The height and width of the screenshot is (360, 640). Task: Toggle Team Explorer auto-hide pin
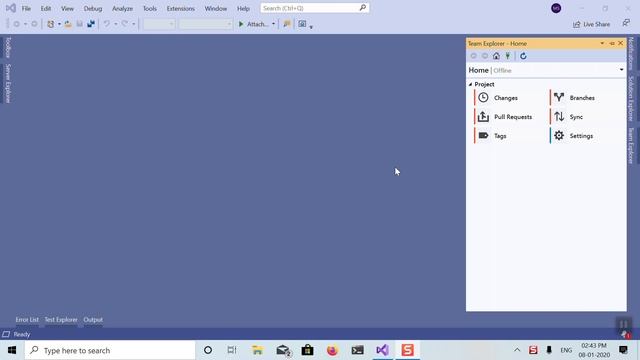[612, 43]
